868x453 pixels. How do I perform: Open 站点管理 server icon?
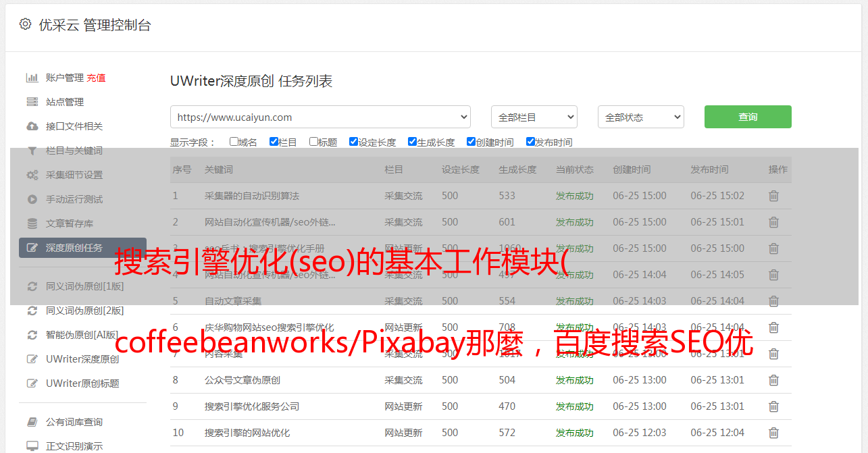coord(32,102)
